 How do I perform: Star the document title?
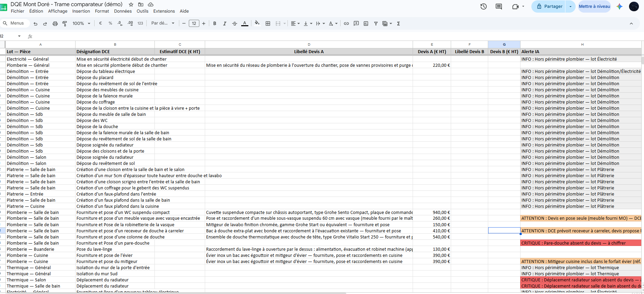(x=131, y=4)
